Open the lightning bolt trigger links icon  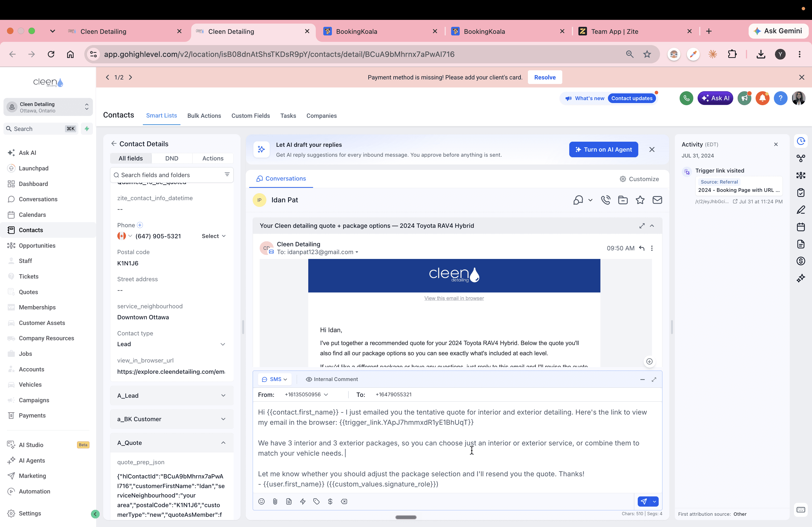coord(303,502)
